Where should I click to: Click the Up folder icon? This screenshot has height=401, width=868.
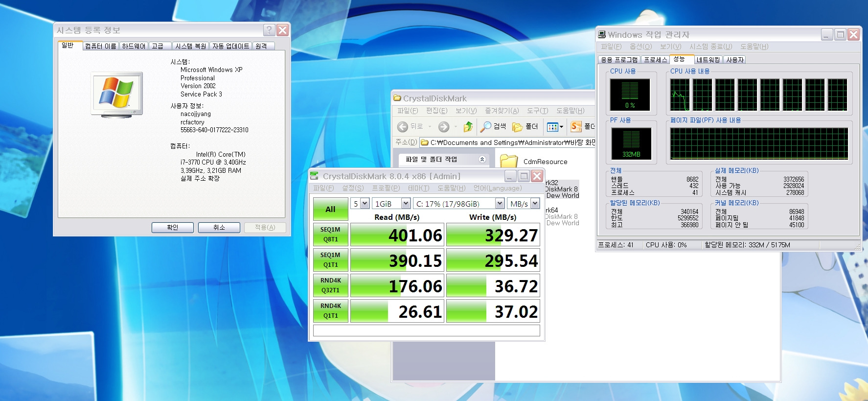pyautogui.click(x=468, y=127)
